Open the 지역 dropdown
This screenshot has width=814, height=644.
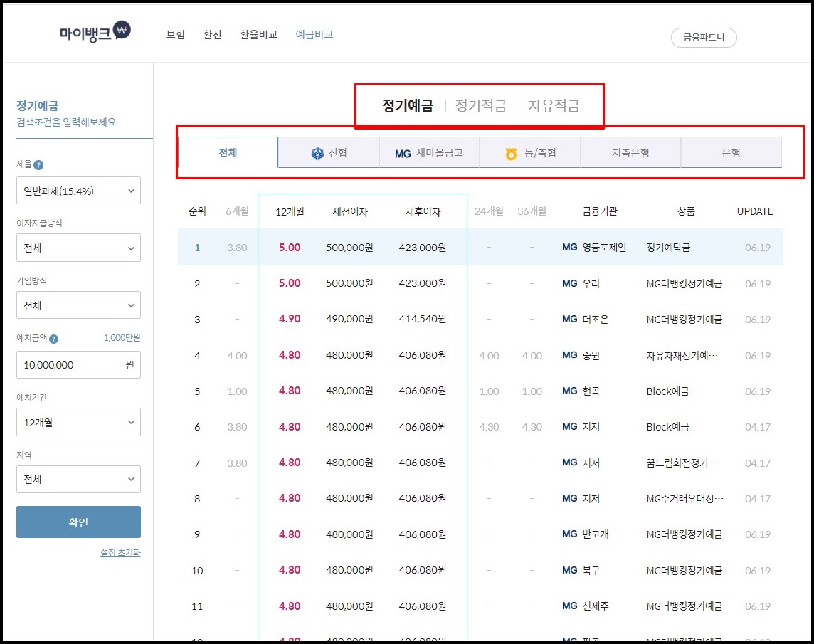pyautogui.click(x=78, y=480)
